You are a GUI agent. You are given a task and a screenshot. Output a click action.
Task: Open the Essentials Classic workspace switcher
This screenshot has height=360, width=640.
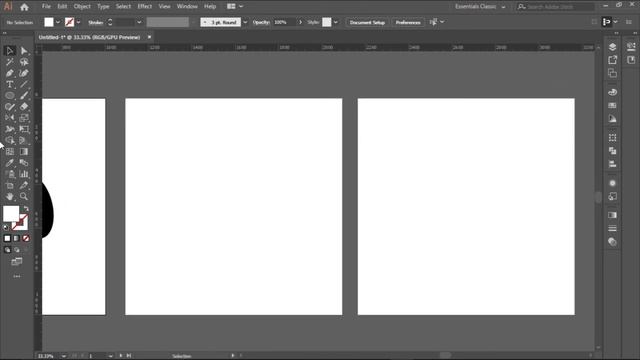480,7
